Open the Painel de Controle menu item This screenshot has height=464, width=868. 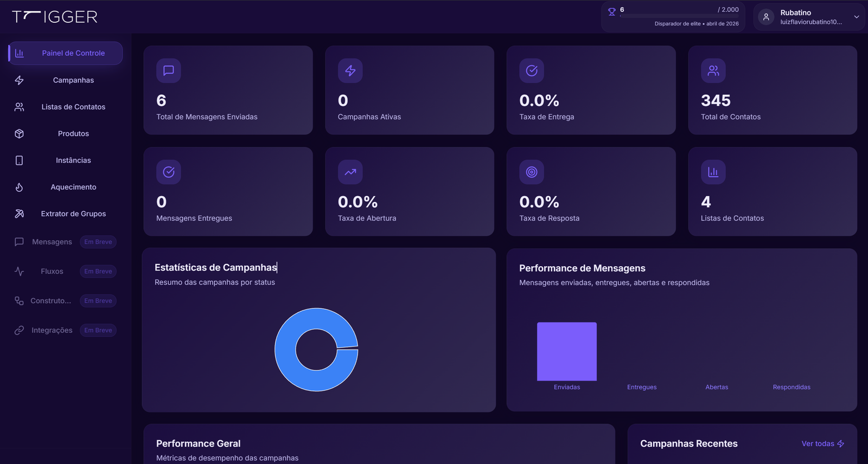73,53
